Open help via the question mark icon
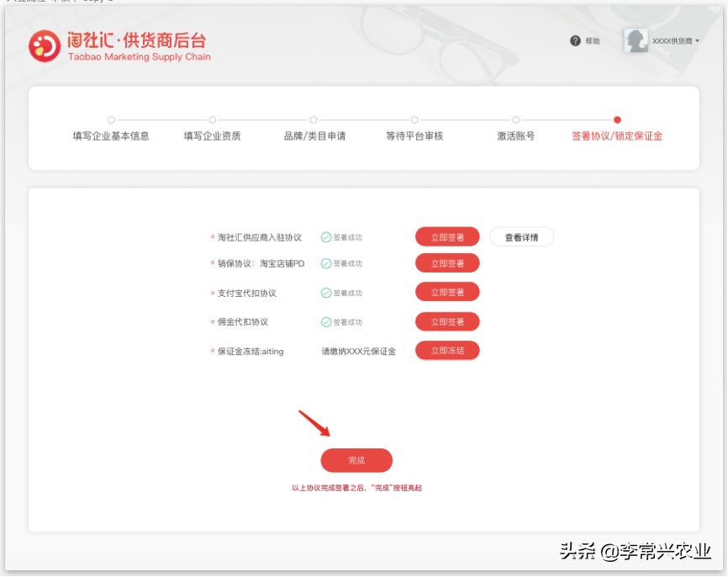The image size is (728, 577). (575, 41)
